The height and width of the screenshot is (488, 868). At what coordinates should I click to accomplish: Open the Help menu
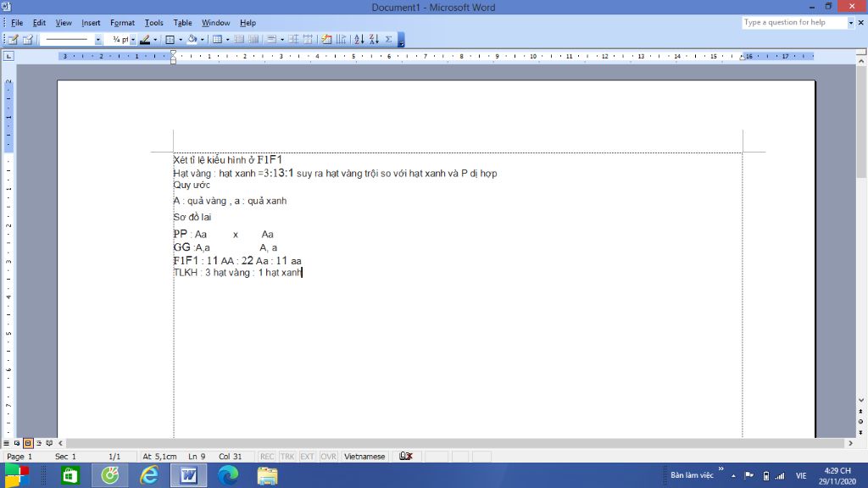click(248, 23)
